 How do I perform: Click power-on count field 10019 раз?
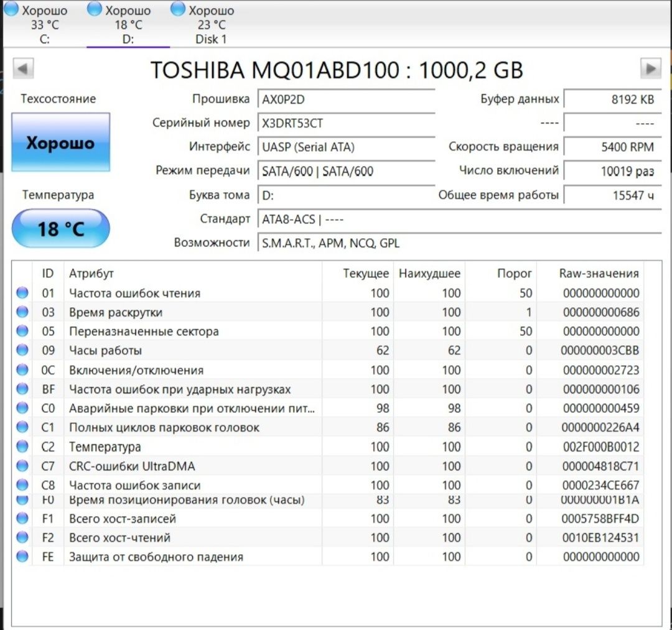(612, 171)
